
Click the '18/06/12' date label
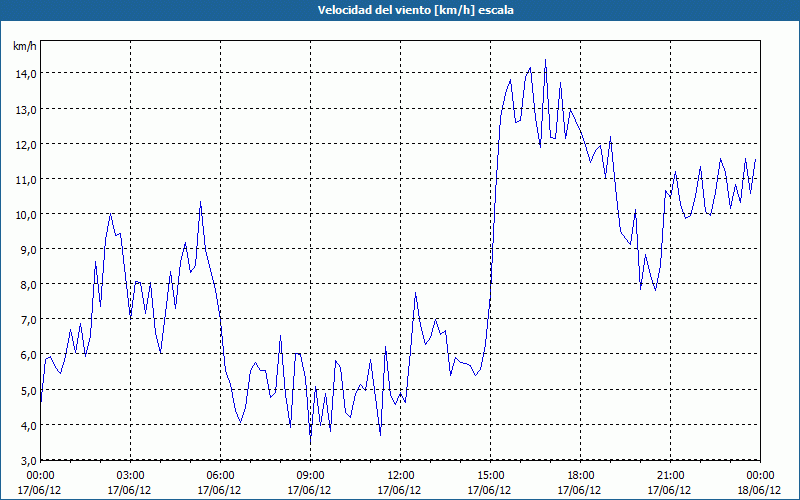pyautogui.click(x=759, y=490)
